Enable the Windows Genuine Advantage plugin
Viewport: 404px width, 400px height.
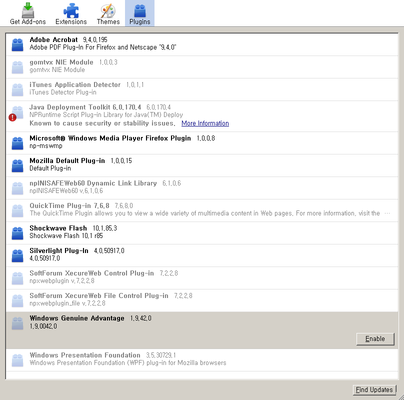point(375,339)
